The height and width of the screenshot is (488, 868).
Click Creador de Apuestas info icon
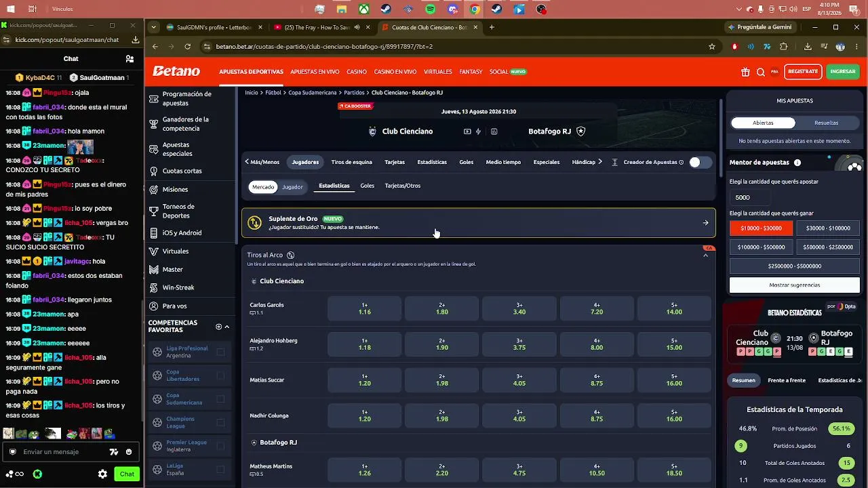coord(681,163)
